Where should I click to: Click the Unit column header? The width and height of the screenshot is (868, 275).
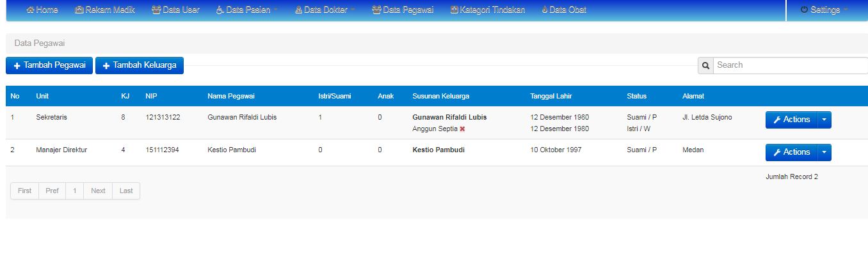coord(42,96)
